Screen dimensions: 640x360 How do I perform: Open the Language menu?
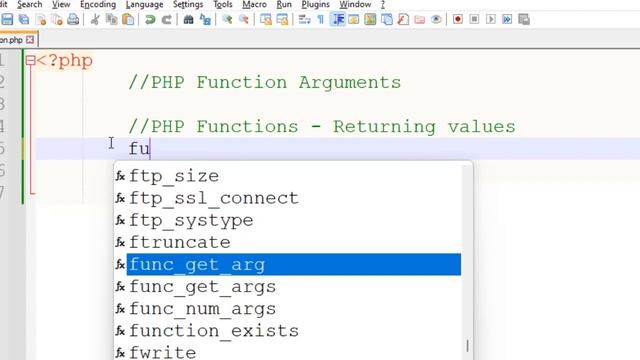[144, 4]
